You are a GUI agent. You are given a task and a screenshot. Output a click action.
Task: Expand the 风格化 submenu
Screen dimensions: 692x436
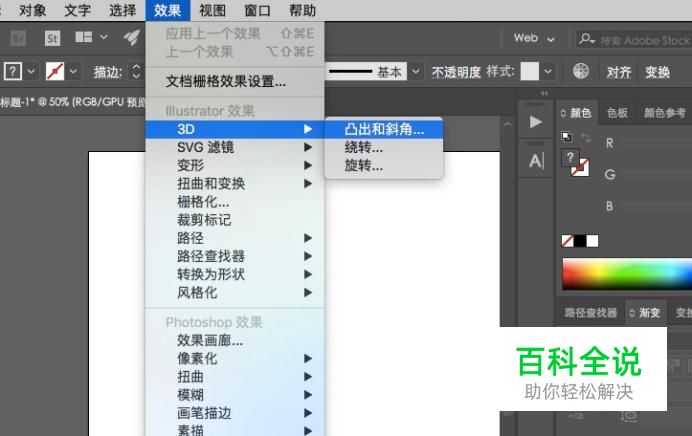[x=235, y=293]
